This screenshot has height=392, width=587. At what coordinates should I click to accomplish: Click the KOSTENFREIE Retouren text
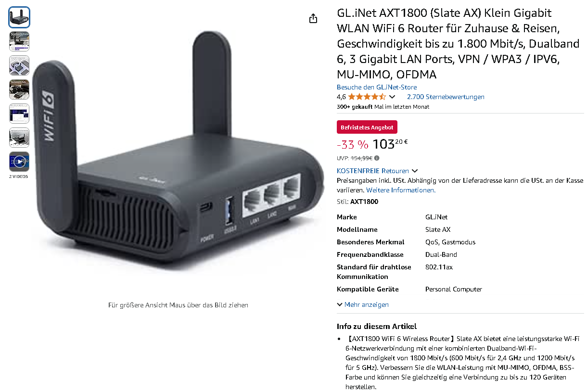pos(373,171)
